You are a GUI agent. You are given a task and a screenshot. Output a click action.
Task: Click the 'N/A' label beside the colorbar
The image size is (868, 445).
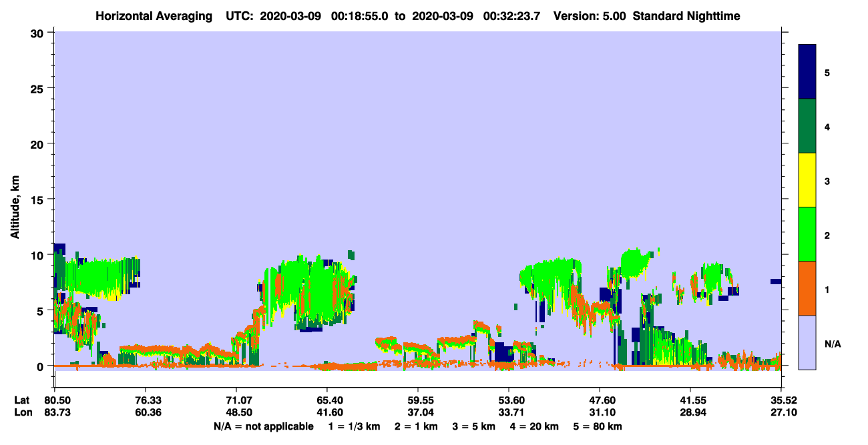(x=833, y=344)
